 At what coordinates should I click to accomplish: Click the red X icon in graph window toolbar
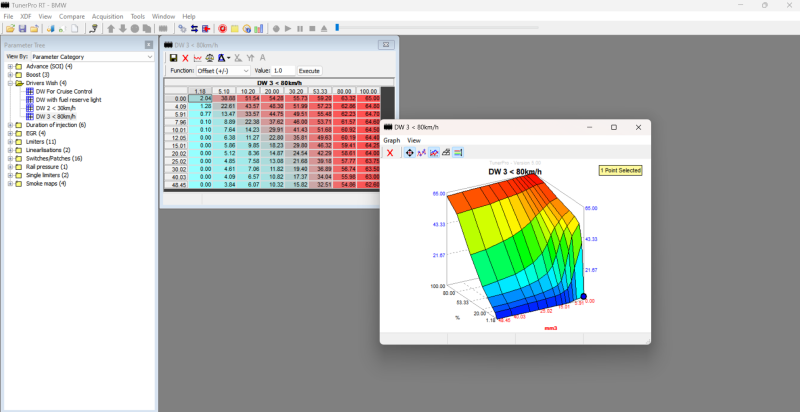coord(390,153)
